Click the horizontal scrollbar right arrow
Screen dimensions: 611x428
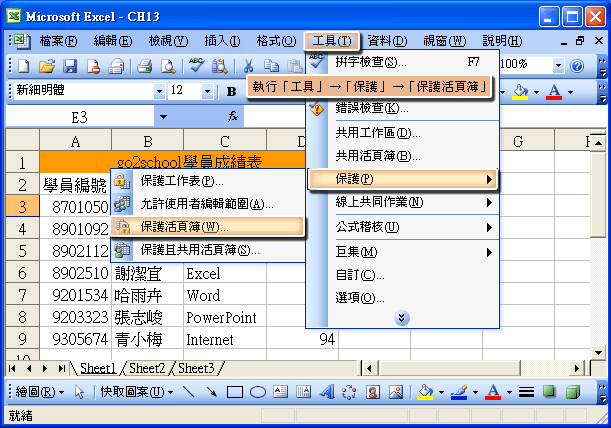(577, 368)
